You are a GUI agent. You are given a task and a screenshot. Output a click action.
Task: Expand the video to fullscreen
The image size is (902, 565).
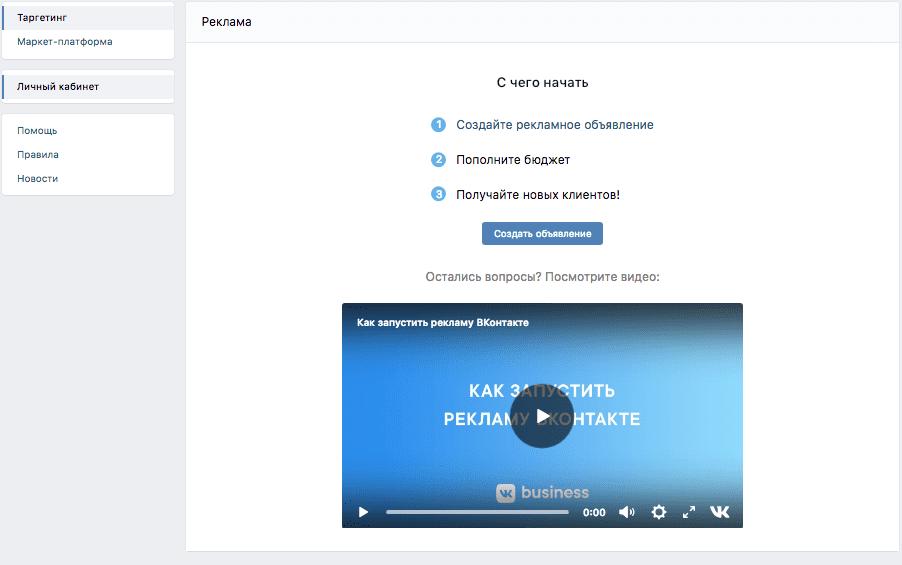689,512
